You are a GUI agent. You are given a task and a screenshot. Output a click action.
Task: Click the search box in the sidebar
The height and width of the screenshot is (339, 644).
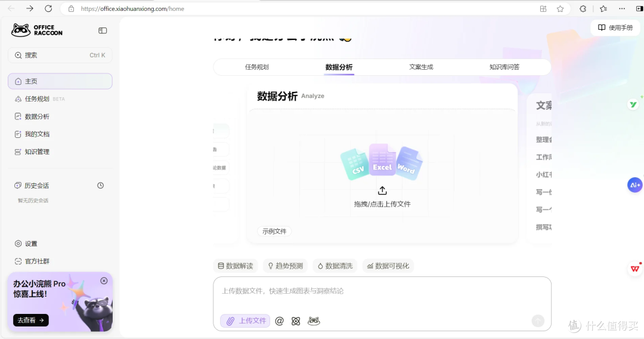click(x=60, y=55)
